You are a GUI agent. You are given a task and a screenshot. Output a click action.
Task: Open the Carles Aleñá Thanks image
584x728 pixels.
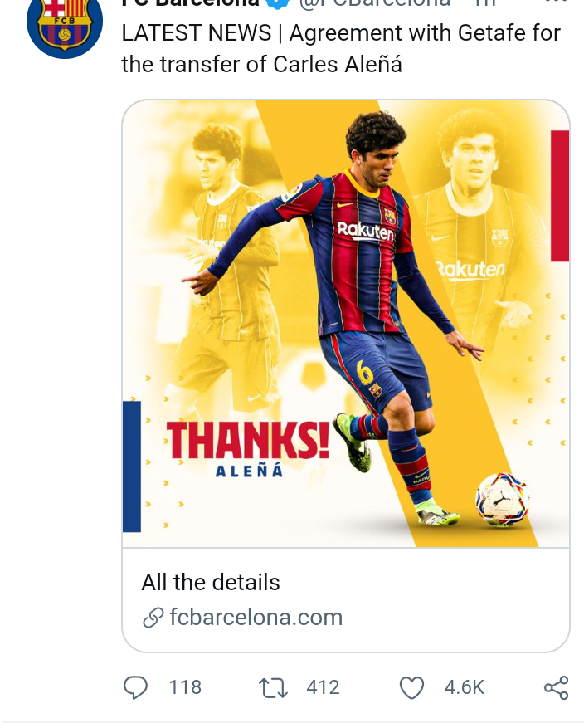click(x=346, y=324)
